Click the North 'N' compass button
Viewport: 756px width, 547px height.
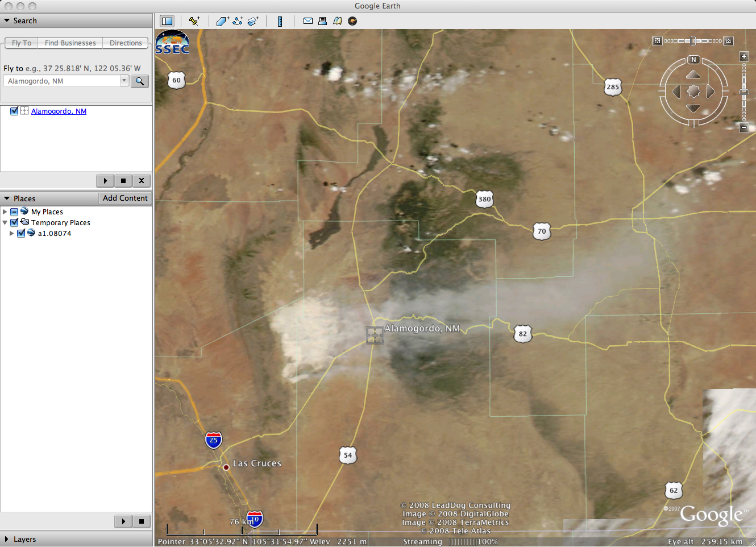(693, 60)
